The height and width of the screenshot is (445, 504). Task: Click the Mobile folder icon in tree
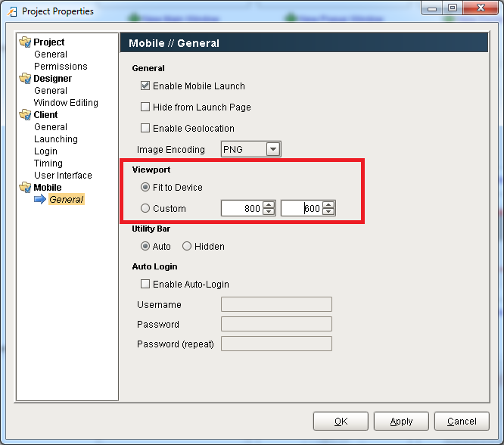tap(25, 188)
